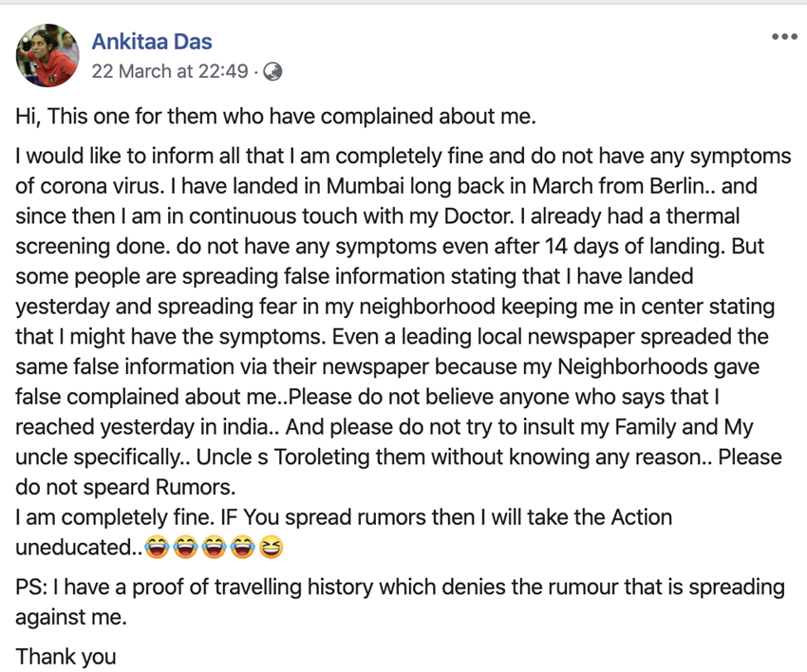Image resolution: width=807 pixels, height=672 pixels.
Task: Select the third tears-of-joy emoji
Action: 216,548
